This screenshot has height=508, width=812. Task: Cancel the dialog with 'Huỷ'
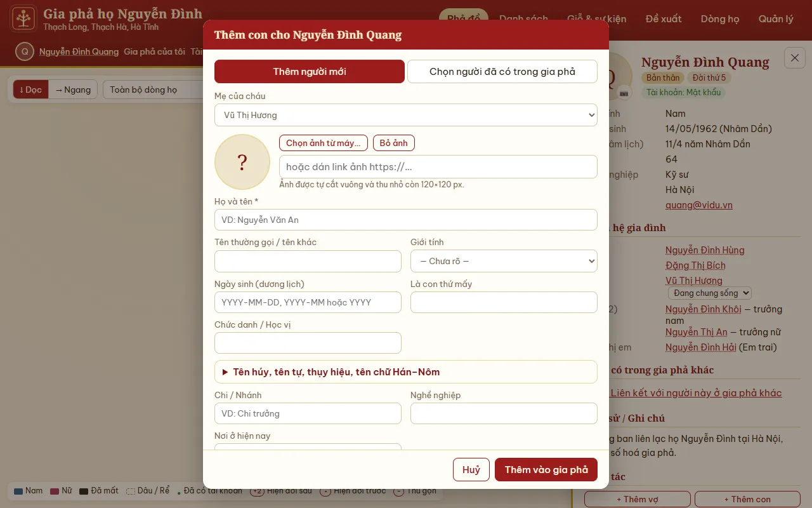tap(471, 470)
